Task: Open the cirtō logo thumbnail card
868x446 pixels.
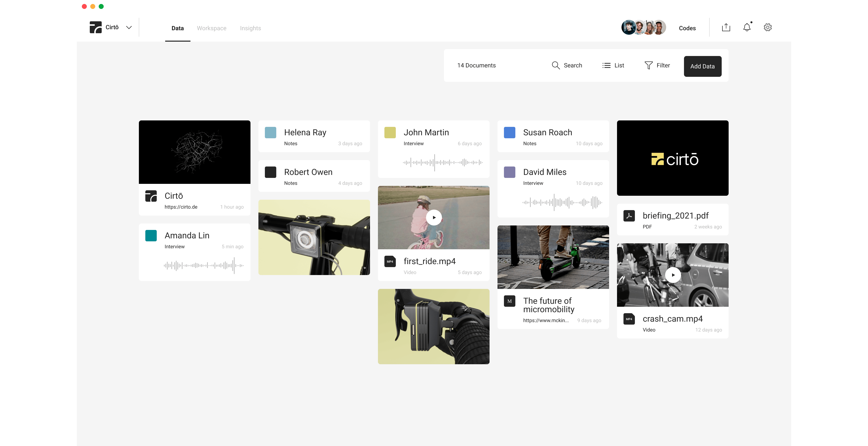Action: click(x=673, y=158)
